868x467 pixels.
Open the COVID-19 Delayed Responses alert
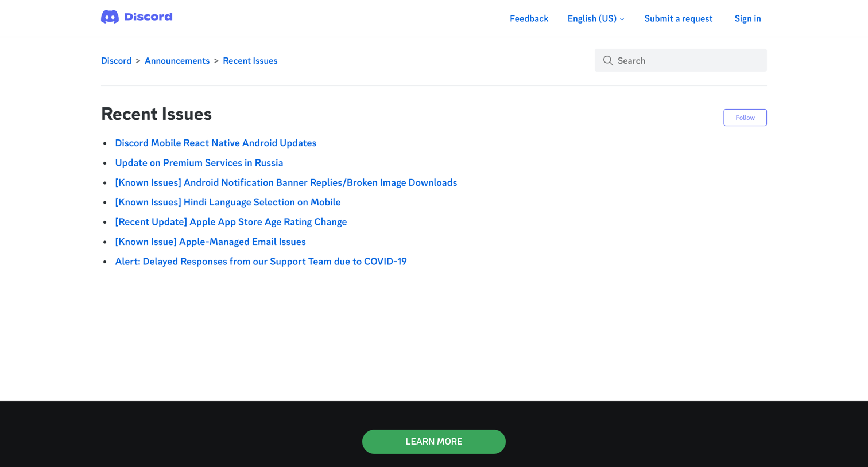click(261, 262)
